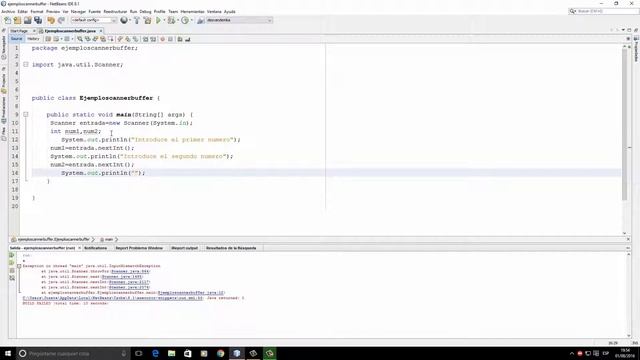Open the Report Problems Window tab
Viewport: 640px width, 360px height.
click(139, 248)
